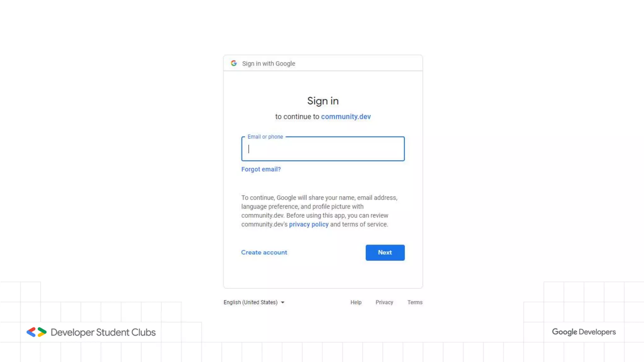The height and width of the screenshot is (362, 644).
Task: Follow the community.dev link
Action: coord(346,117)
